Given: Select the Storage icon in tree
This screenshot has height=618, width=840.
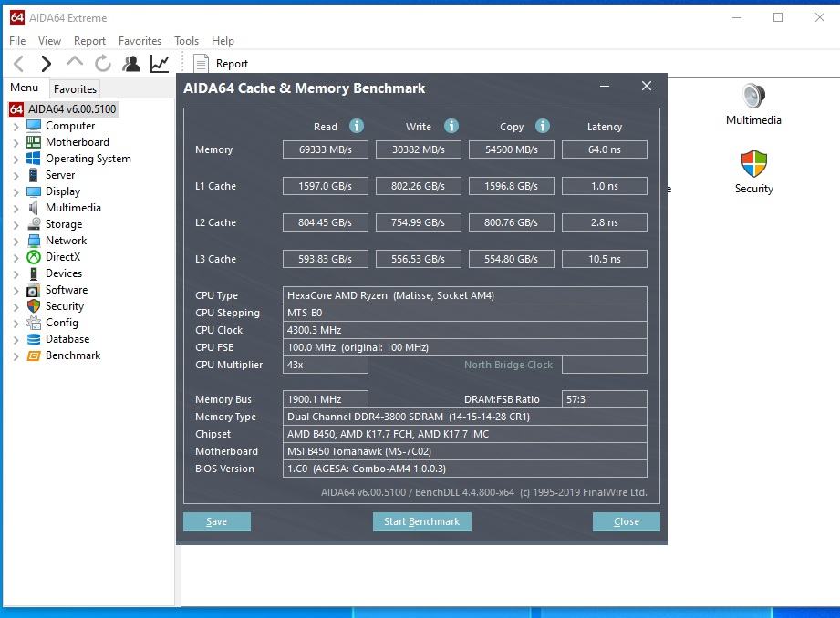Looking at the screenshot, I should (34, 224).
